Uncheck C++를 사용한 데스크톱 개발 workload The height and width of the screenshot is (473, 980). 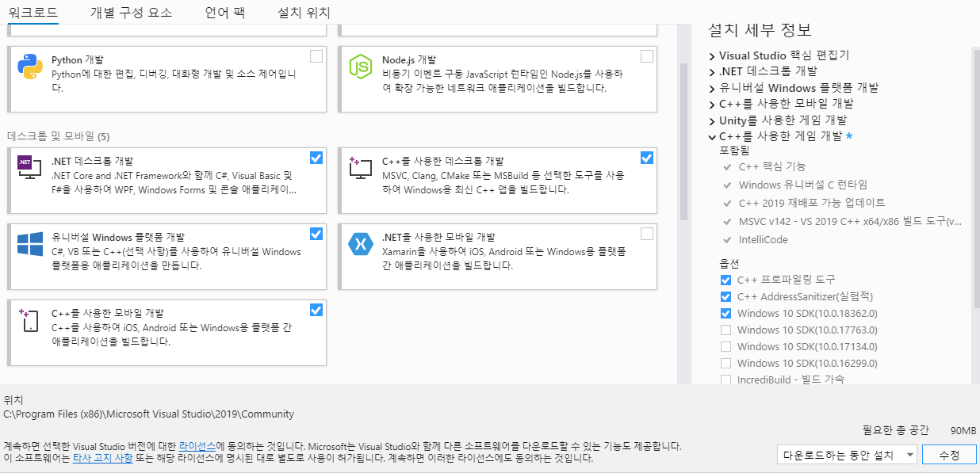(x=647, y=158)
